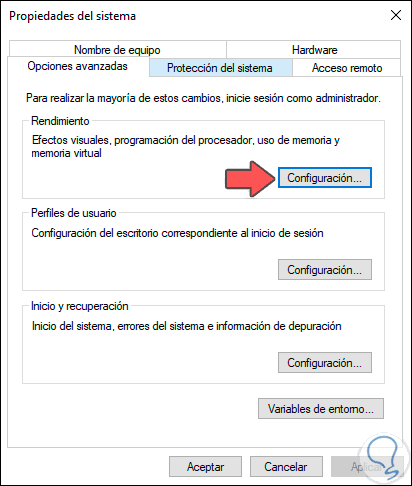The width and height of the screenshot is (412, 486).
Task: Open Variables de entorno
Action: (321, 409)
